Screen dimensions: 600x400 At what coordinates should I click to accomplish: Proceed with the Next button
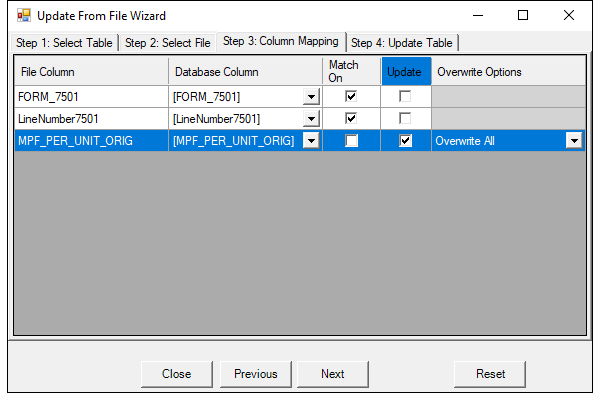click(x=333, y=374)
